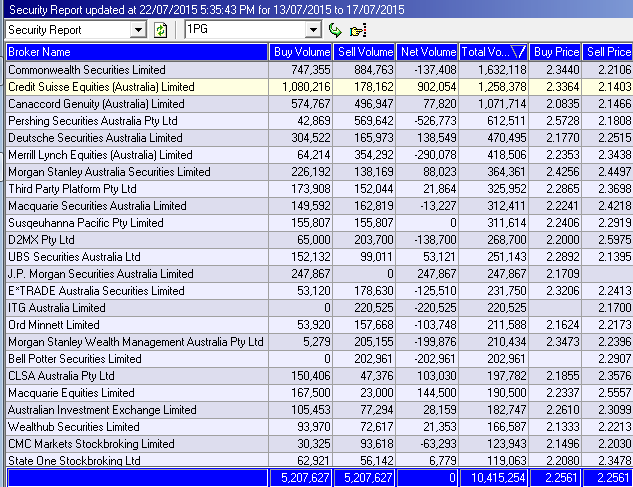Select State One Stockbroking Ltd row
This screenshot has width=633, height=487.
pos(319,460)
